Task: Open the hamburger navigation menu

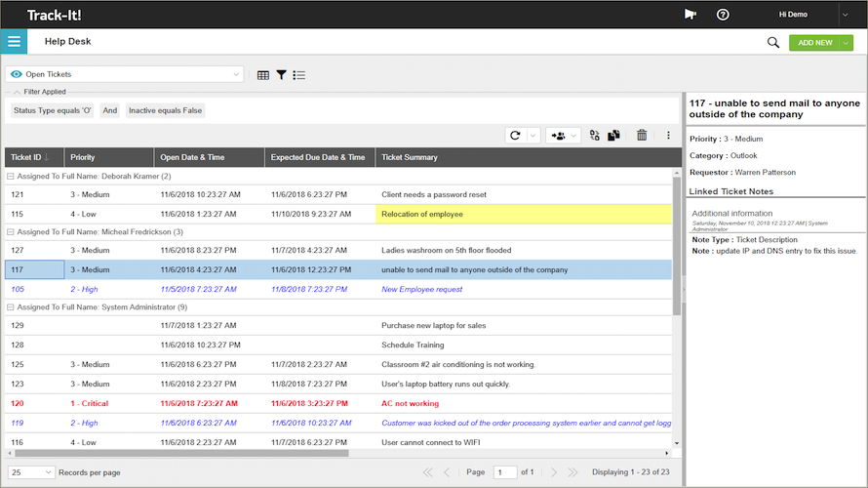Action: click(14, 42)
